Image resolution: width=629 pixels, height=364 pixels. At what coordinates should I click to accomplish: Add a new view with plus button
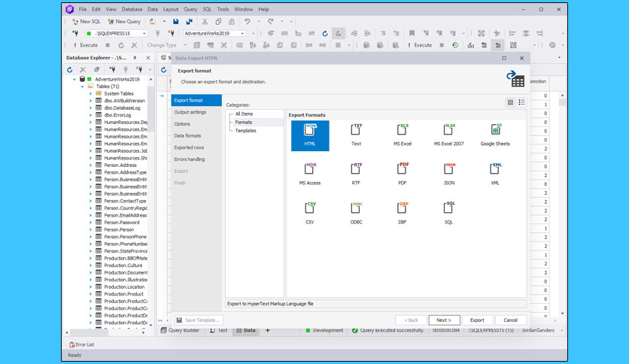click(x=268, y=330)
